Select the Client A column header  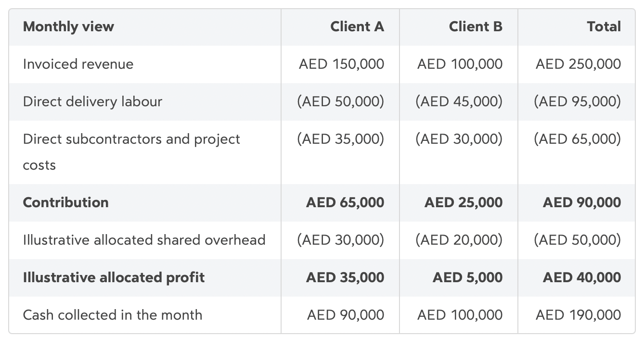click(x=357, y=26)
